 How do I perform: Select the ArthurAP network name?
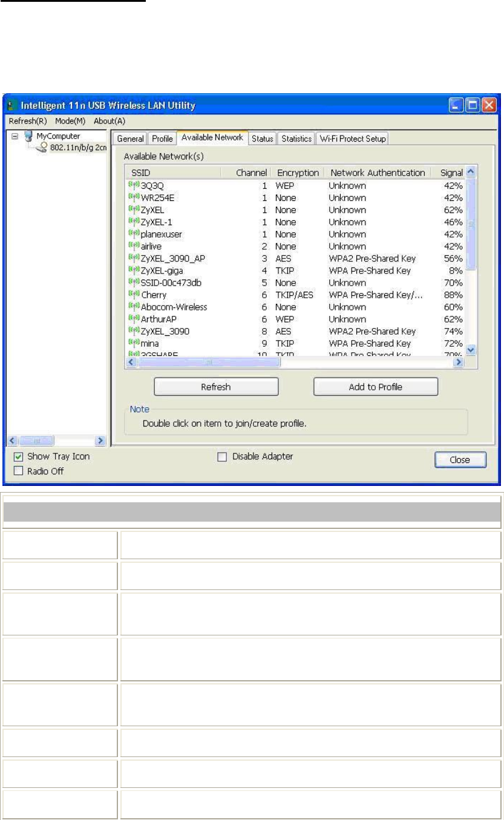[159, 319]
